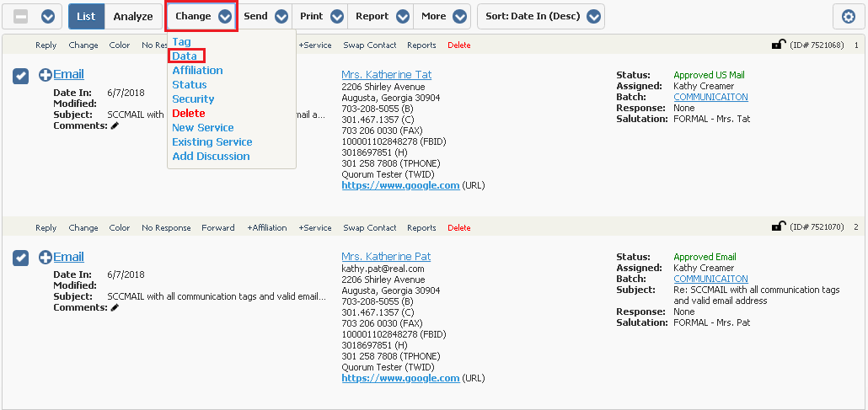Open the Email link for Katherine Tat
The width and height of the screenshot is (868, 410).
click(x=68, y=75)
